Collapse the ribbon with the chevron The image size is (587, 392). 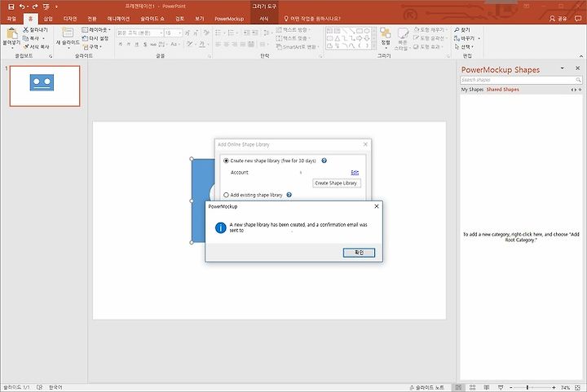[x=581, y=56]
